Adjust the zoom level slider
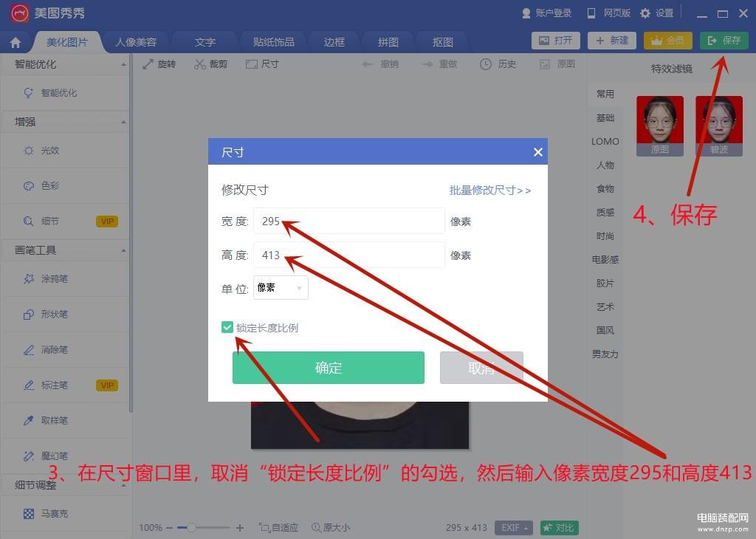 point(191,528)
